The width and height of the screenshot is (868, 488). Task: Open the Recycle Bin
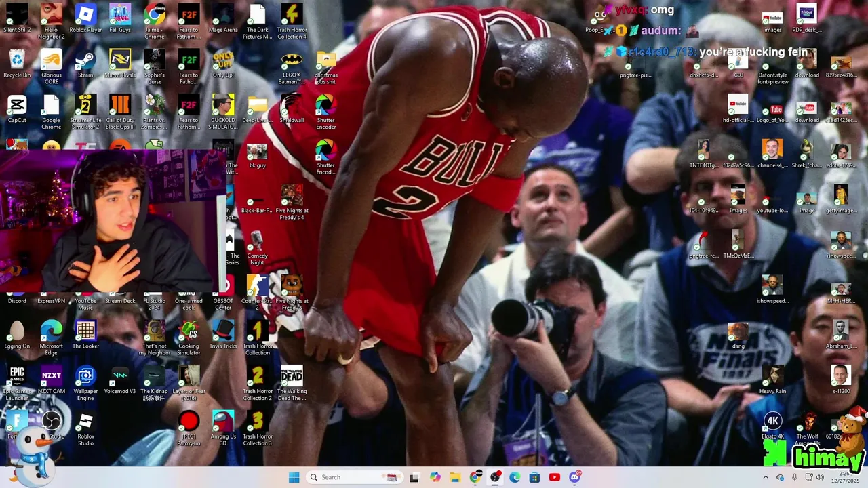(x=17, y=64)
